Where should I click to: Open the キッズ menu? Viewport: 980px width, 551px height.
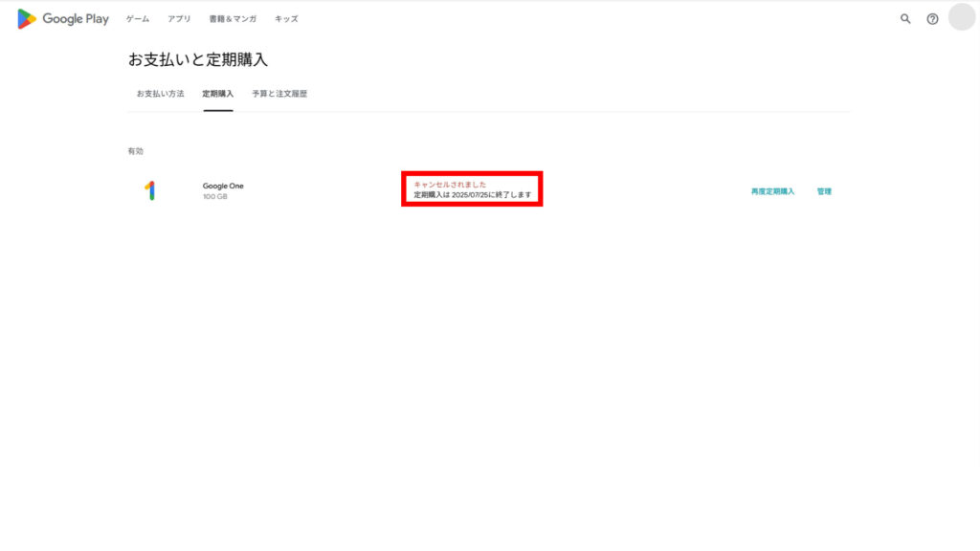(286, 19)
